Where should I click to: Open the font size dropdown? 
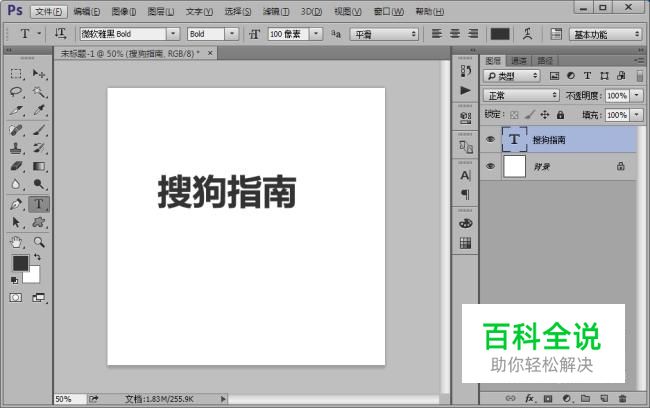(316, 34)
